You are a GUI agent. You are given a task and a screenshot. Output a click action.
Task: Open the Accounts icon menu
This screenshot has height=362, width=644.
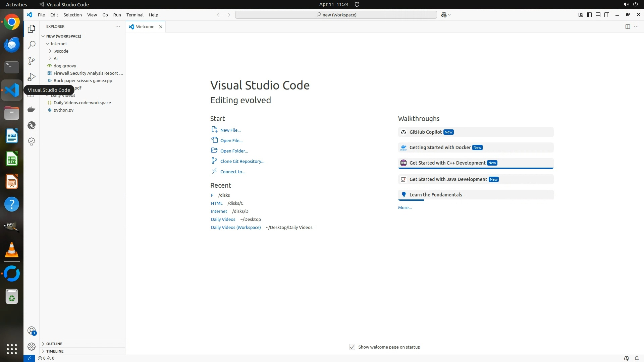click(x=32, y=331)
